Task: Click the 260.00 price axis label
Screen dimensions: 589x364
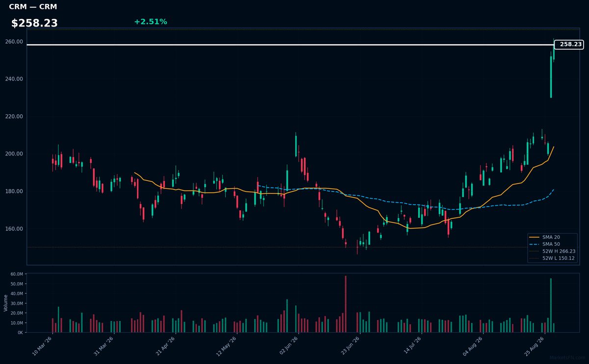Action: click(14, 42)
